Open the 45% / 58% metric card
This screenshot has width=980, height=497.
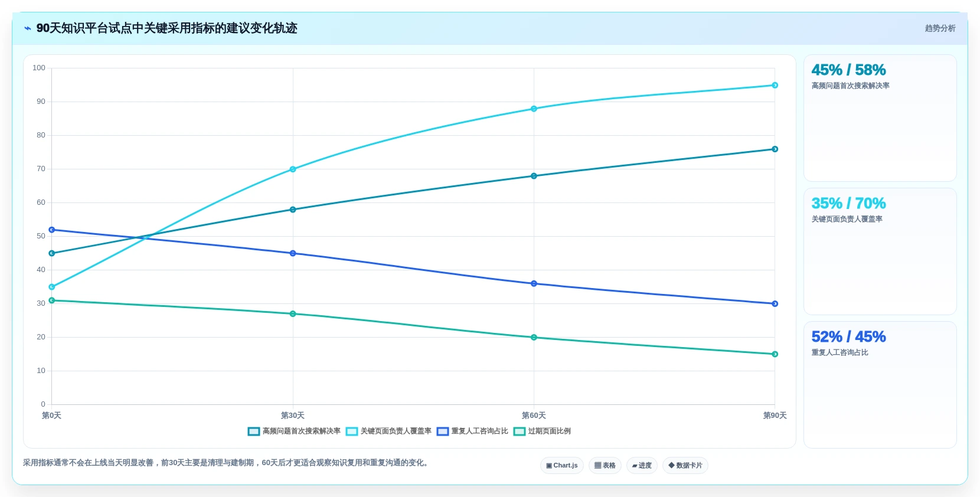pyautogui.click(x=880, y=118)
